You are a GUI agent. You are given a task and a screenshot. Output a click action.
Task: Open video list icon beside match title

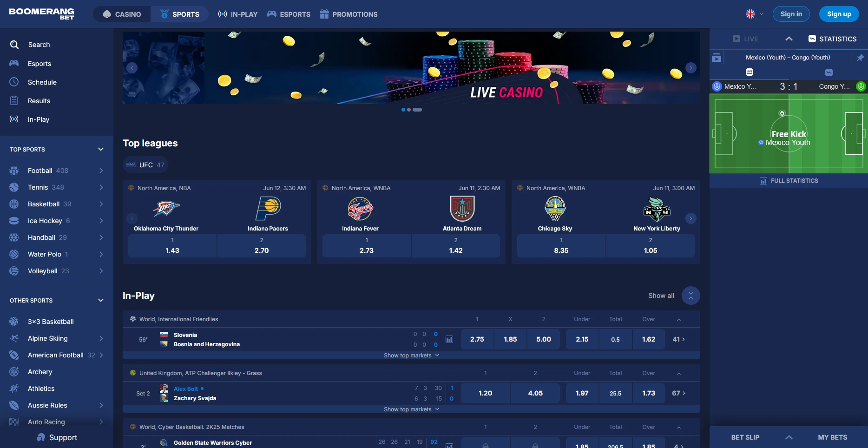(x=717, y=58)
